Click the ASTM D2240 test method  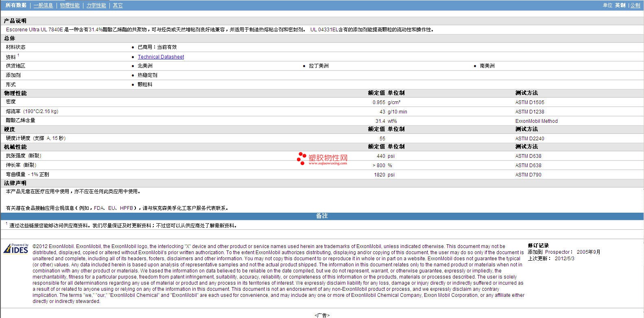click(x=530, y=139)
